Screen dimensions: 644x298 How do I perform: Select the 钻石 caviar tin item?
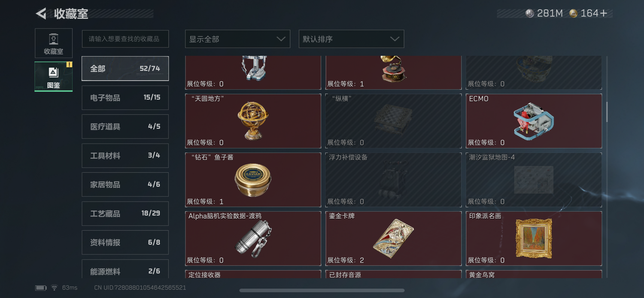[253, 180]
